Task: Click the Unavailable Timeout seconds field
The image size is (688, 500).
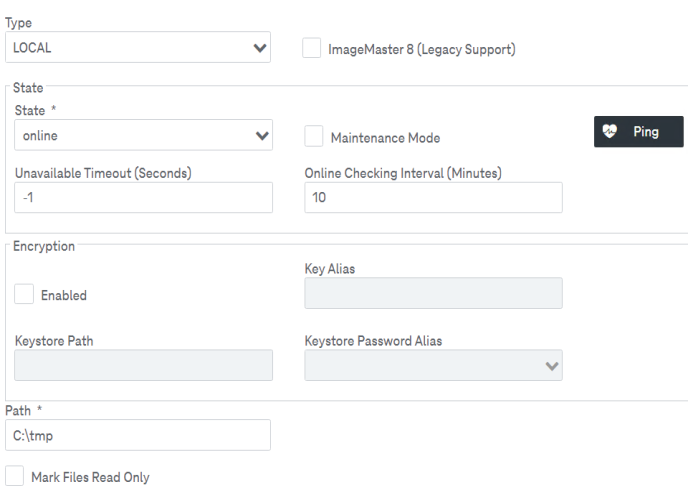Action: pyautogui.click(x=143, y=198)
